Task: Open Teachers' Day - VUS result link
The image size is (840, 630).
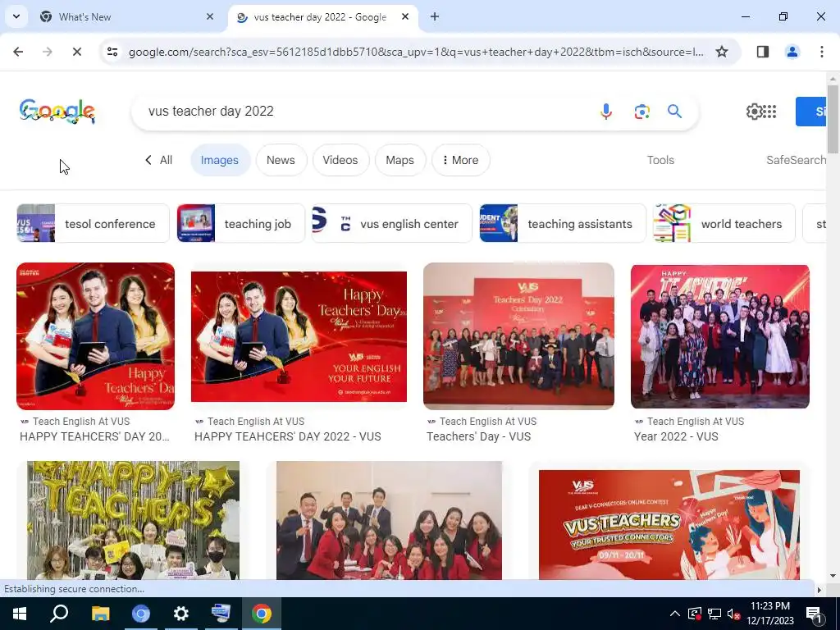Action: tap(478, 436)
